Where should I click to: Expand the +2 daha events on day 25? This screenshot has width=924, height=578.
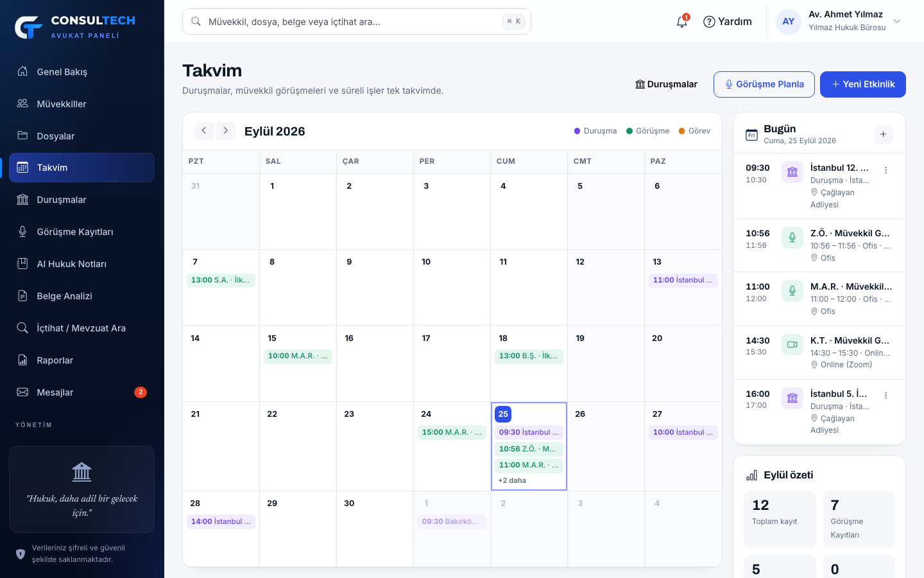(x=512, y=480)
